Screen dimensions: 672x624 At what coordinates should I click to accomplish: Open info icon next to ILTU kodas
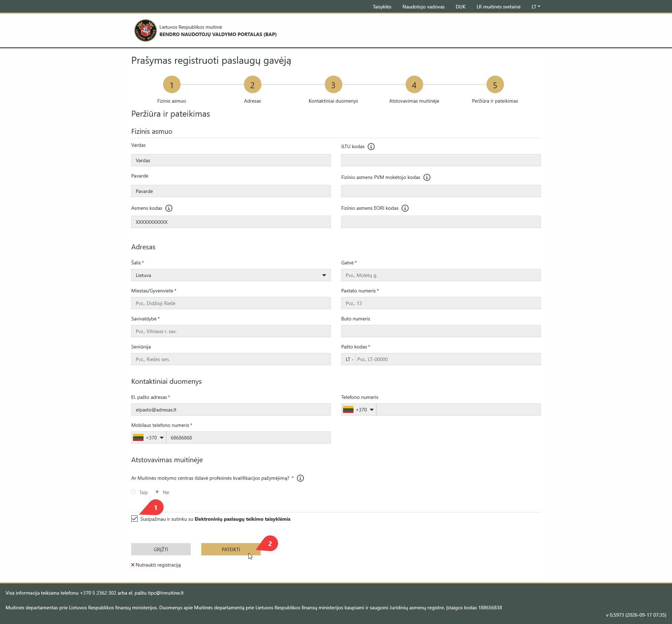(x=371, y=147)
